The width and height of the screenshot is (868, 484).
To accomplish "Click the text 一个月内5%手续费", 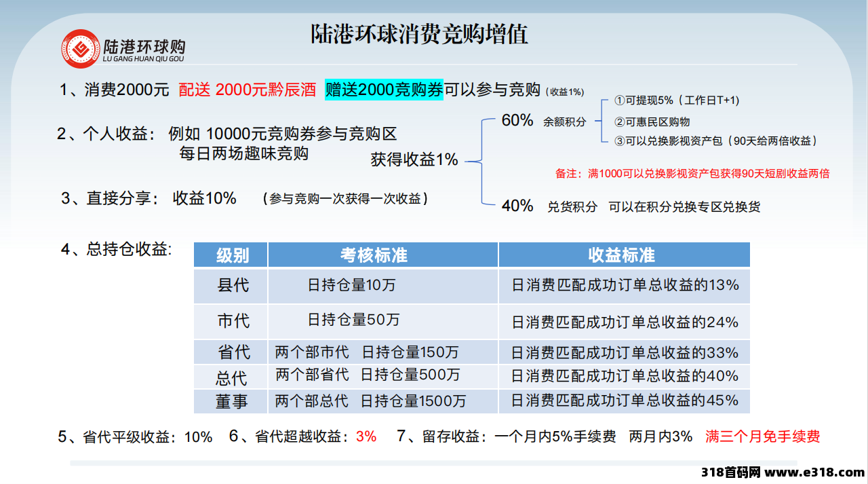I will [x=556, y=436].
